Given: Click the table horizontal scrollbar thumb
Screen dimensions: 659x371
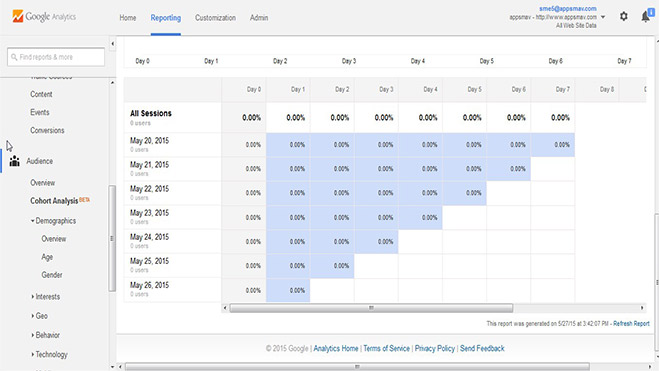Looking at the screenshot, I should click(x=371, y=308).
